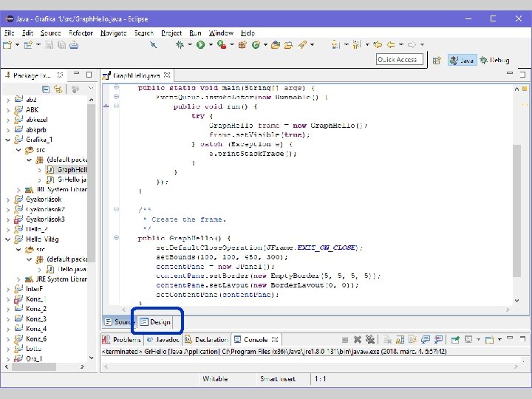Collapse All in Package Explorer
This screenshot has width=532, height=399.
click(46, 89)
